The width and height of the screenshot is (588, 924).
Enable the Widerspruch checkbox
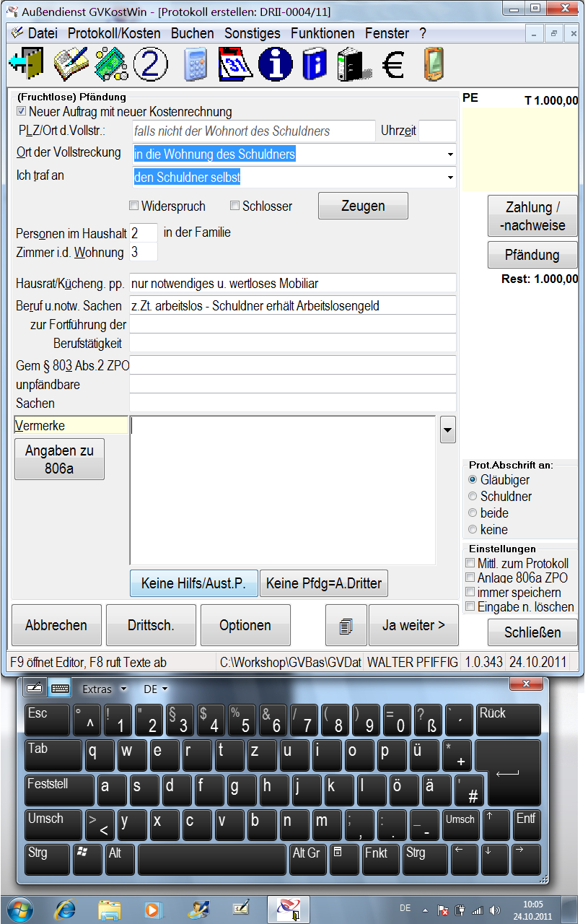pos(133,206)
